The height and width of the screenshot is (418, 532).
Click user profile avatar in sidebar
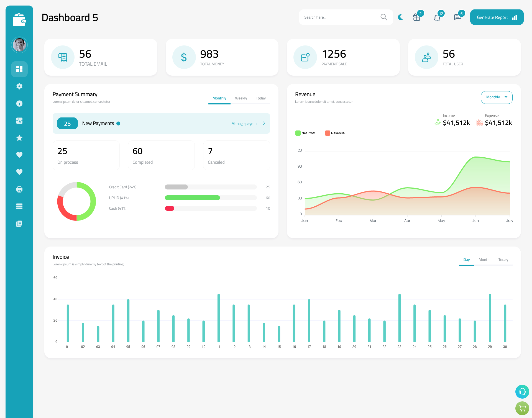coord(19,45)
